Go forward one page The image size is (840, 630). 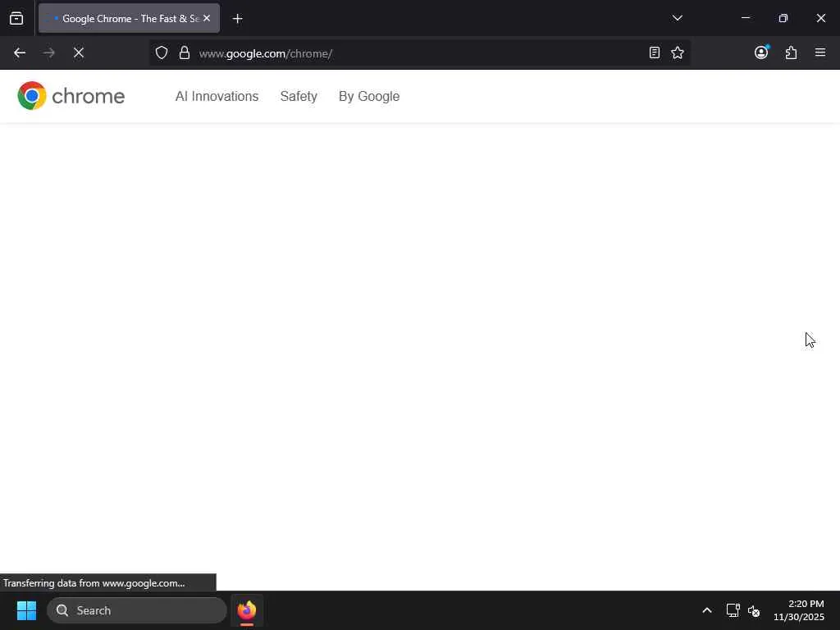coord(49,53)
